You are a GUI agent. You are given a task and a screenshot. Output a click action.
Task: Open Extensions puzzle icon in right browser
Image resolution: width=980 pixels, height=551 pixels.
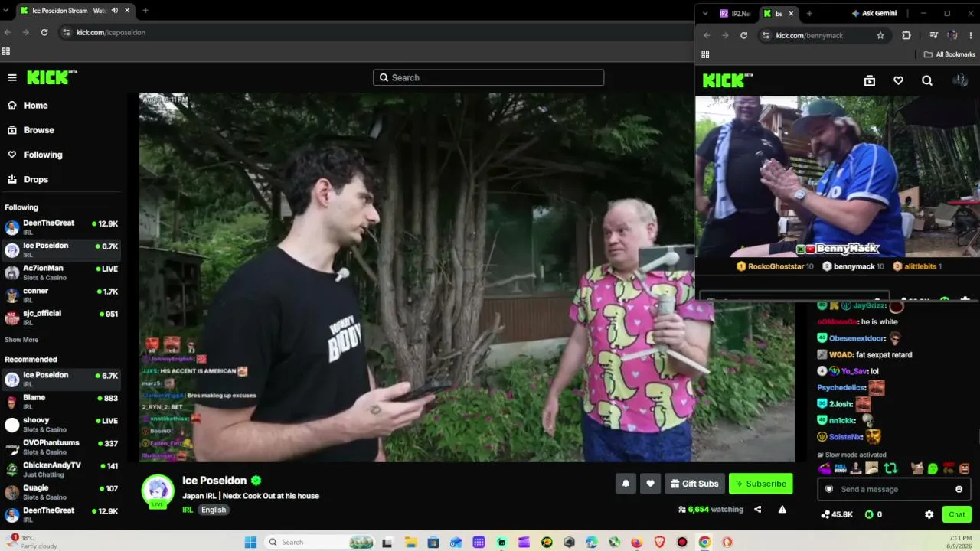point(906,35)
